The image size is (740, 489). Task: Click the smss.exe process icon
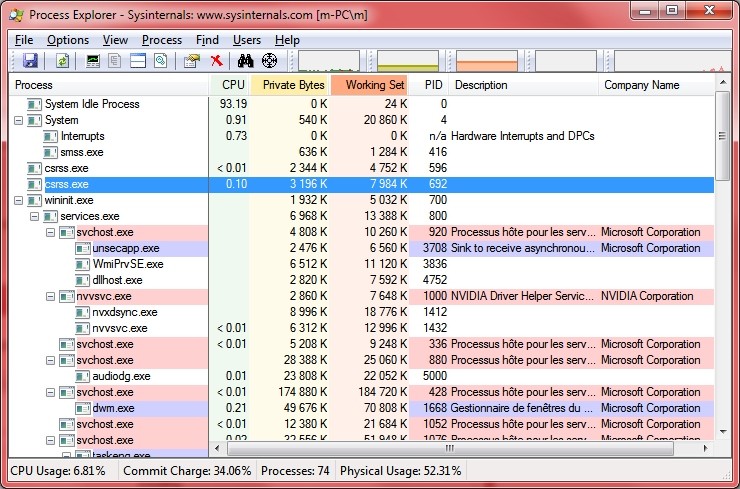(x=50, y=152)
